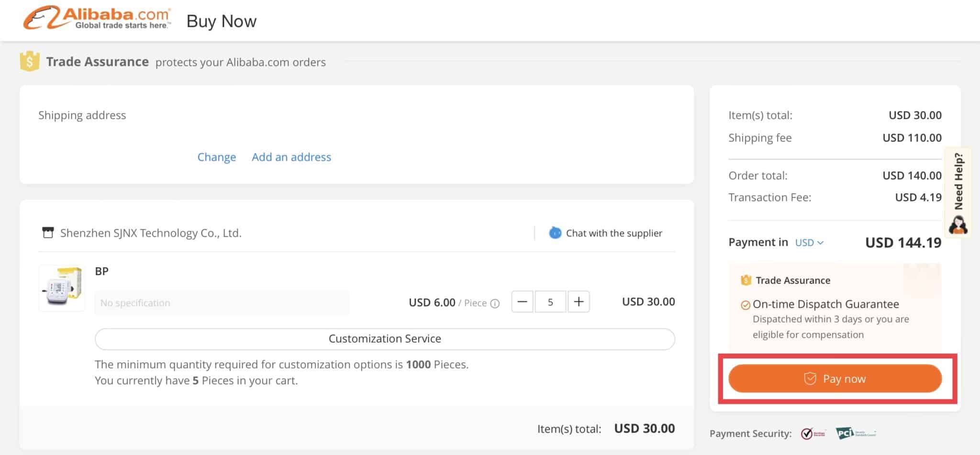This screenshot has width=980, height=455.
Task: Click the Trade Assurance icon in order summary
Action: point(746,280)
